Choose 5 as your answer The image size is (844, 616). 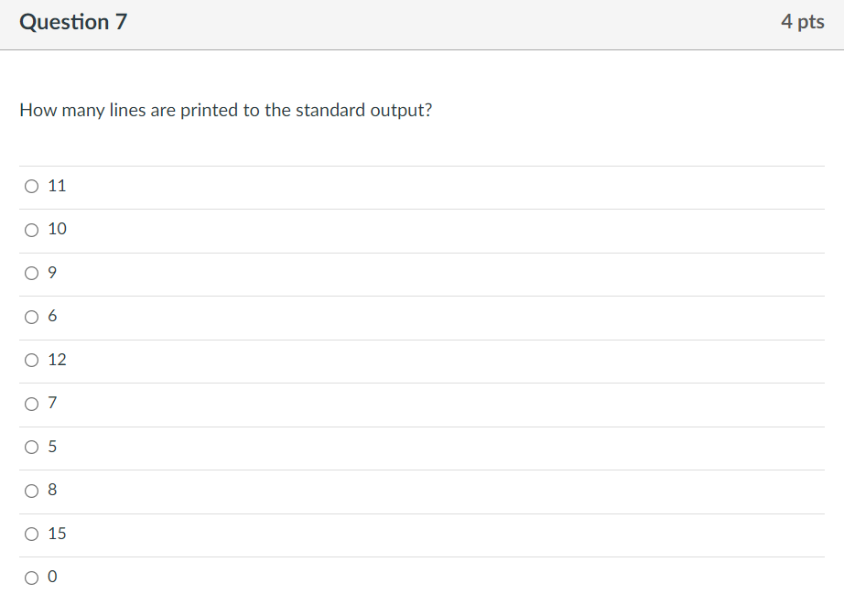[x=31, y=448]
